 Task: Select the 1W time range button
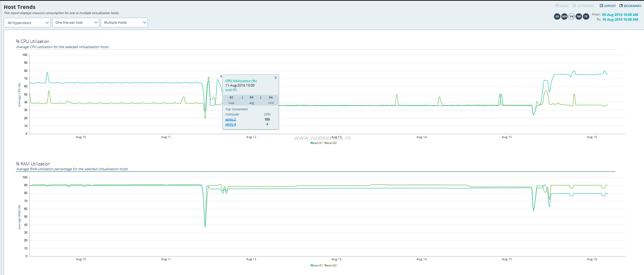571,16
